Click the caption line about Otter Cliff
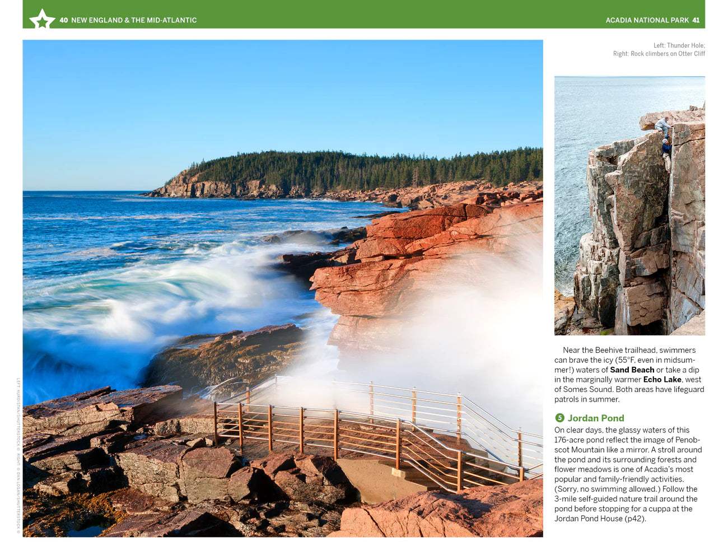Viewport: 728px width, 560px height. [659, 54]
